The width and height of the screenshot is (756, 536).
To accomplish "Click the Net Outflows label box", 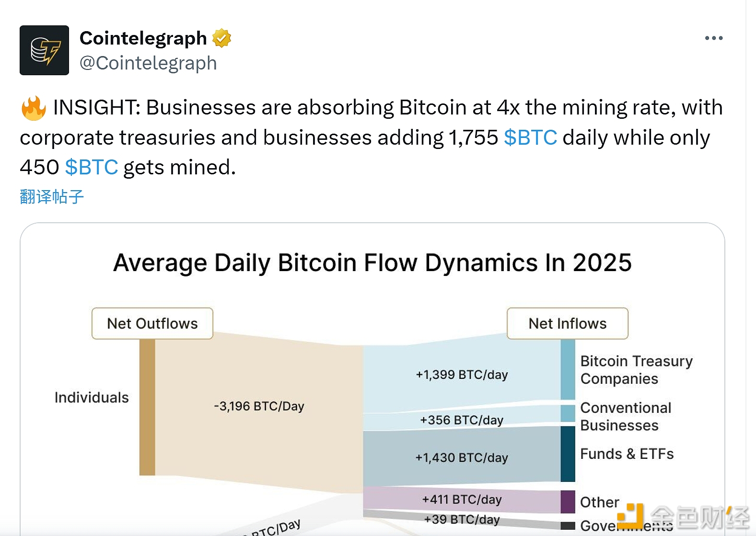I will 152,323.
